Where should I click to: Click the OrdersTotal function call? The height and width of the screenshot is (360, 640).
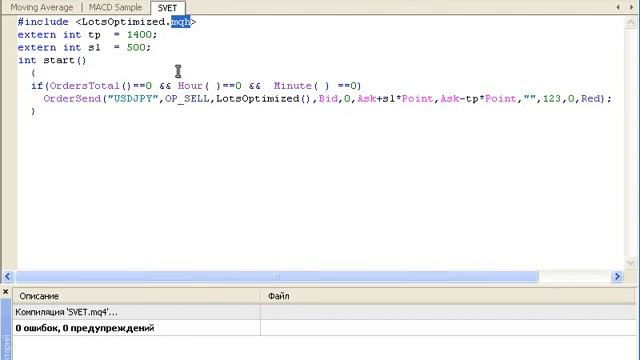pyautogui.click(x=84, y=86)
